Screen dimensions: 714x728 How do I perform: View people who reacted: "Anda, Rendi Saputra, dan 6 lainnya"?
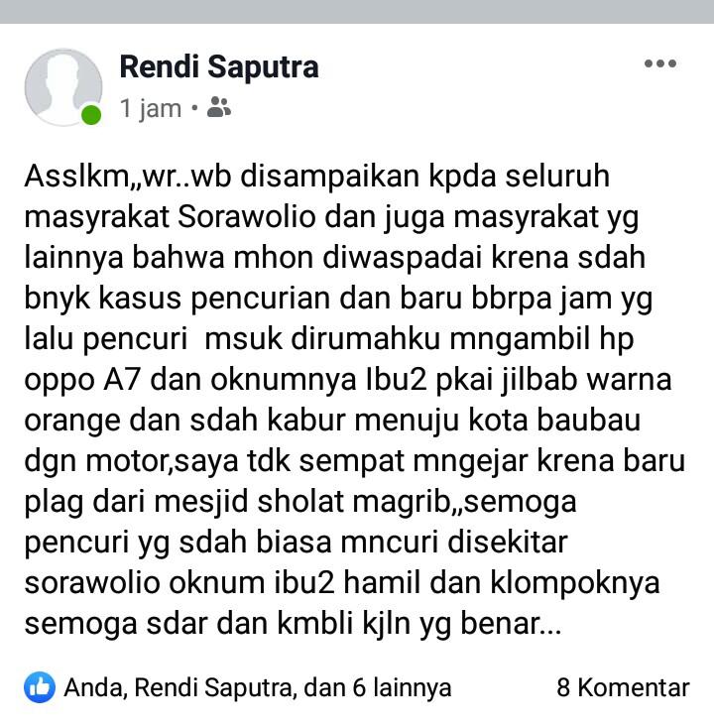[x=258, y=687]
